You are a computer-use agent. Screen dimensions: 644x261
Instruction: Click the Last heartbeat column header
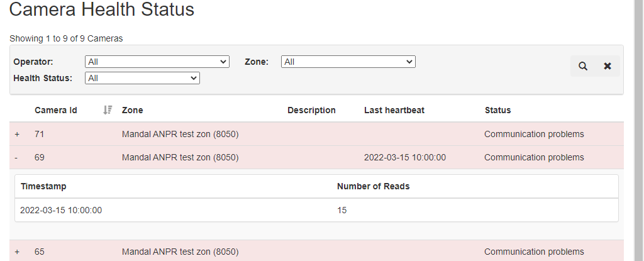click(x=394, y=110)
